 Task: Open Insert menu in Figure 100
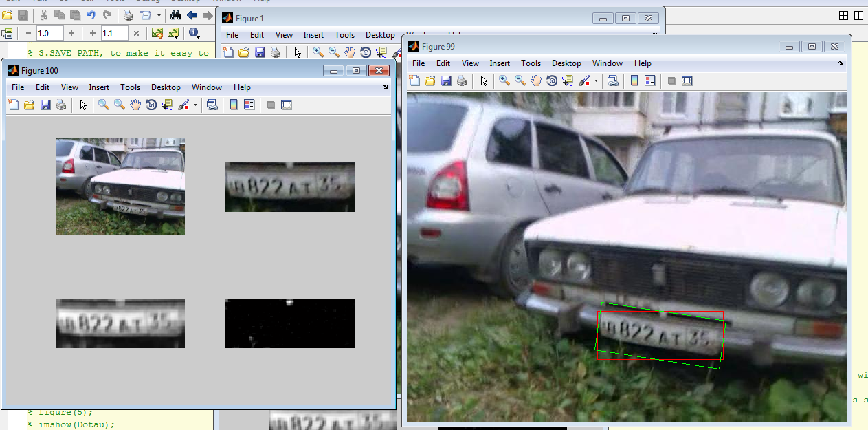(x=99, y=87)
